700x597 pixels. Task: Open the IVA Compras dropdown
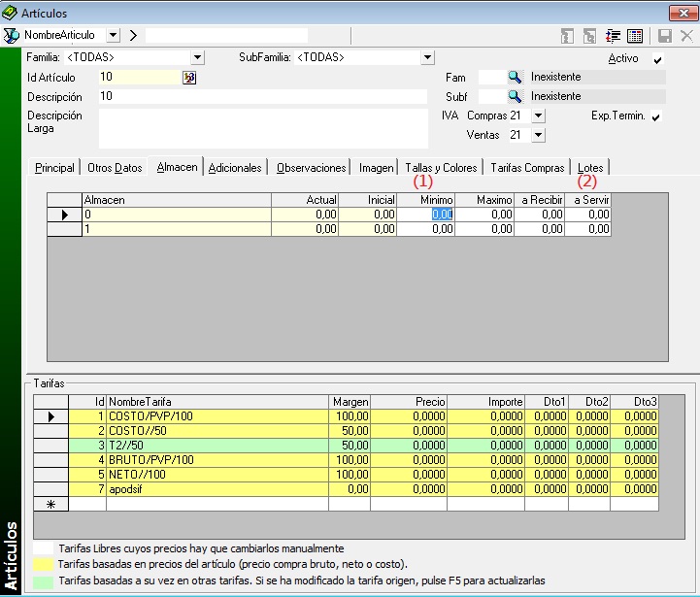click(539, 116)
